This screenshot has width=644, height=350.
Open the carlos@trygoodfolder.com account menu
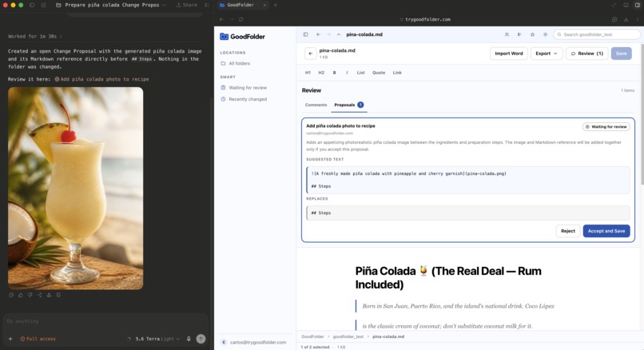point(254,342)
